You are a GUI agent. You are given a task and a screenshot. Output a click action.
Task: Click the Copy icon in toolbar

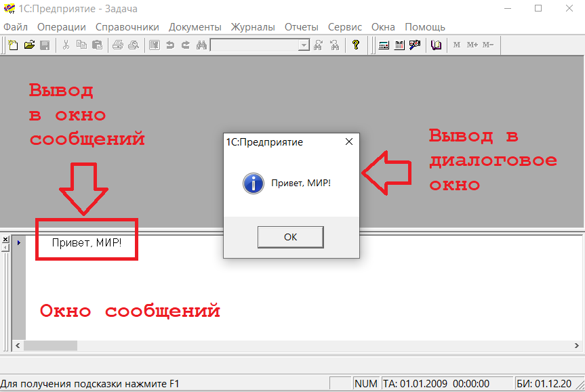pyautogui.click(x=81, y=45)
